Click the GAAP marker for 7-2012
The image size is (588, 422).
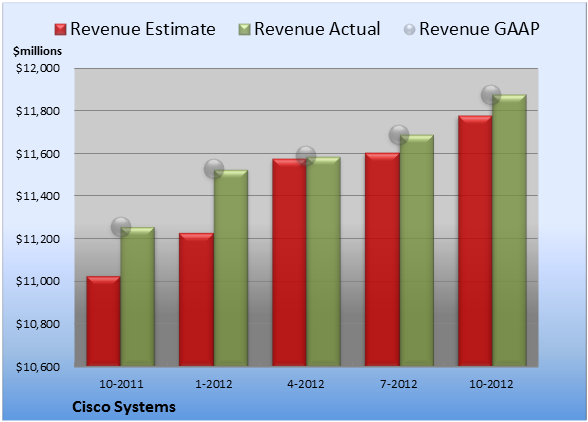[399, 134]
